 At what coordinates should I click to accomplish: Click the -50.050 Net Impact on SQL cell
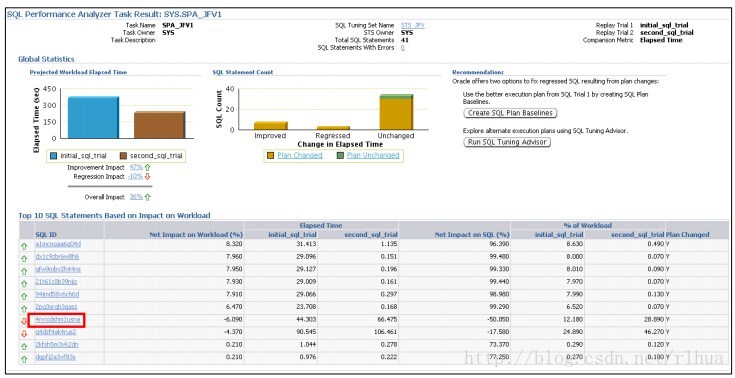498,320
